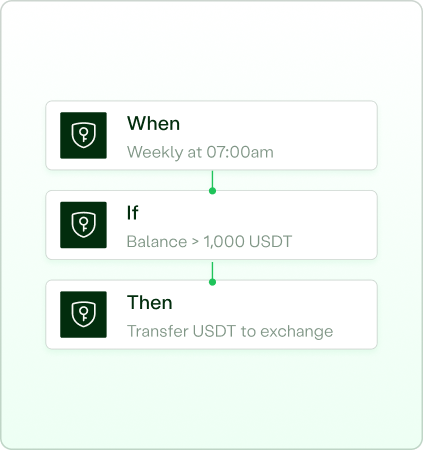423x450 pixels.
Task: Select the When trigger card
Action: click(211, 135)
